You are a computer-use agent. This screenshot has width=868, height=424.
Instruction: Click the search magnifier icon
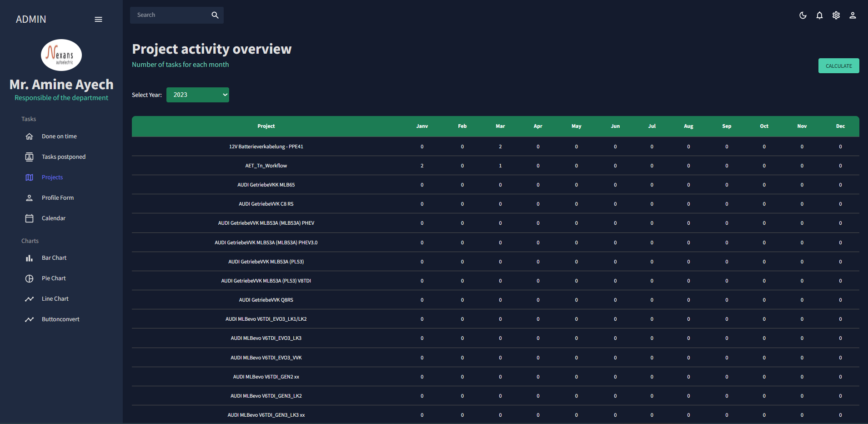tap(215, 15)
